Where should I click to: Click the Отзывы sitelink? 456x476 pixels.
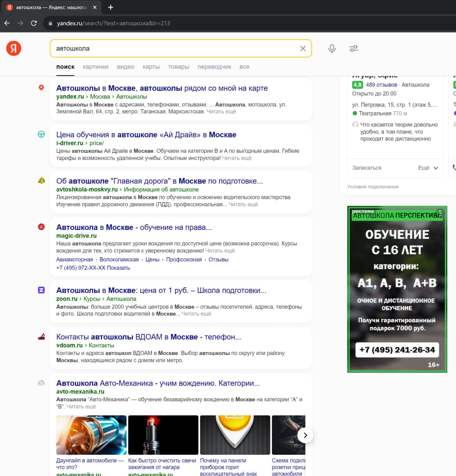click(x=218, y=260)
